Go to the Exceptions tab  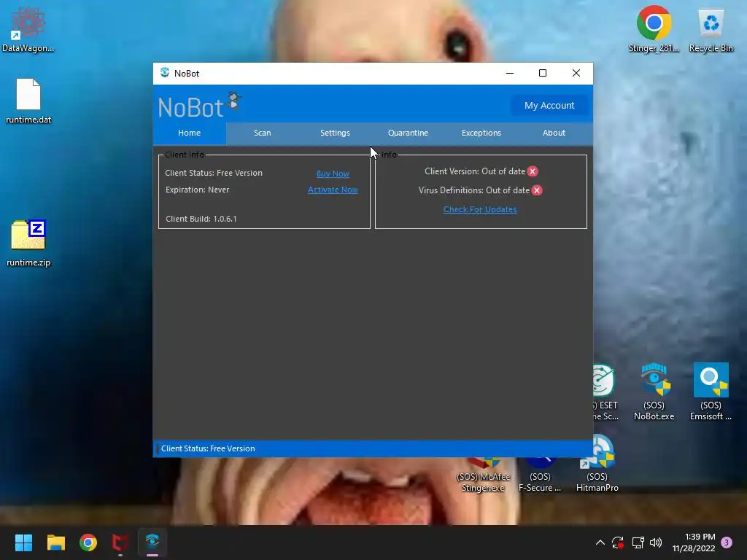481,133
